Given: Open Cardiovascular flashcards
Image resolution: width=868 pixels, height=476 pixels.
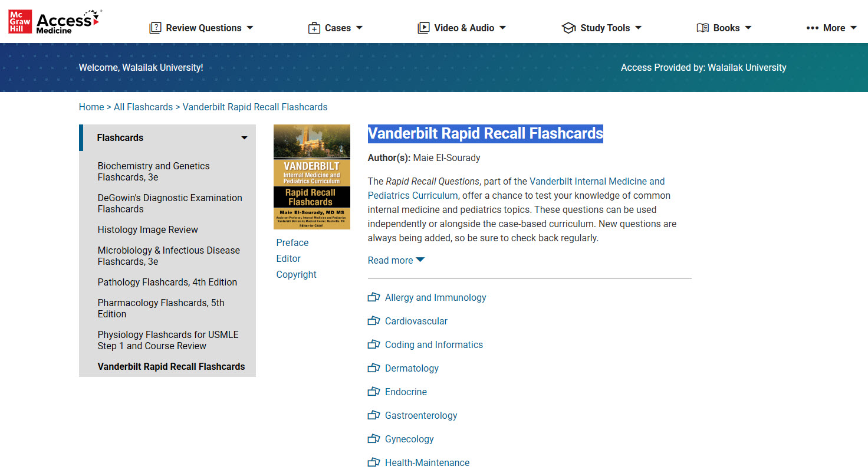Looking at the screenshot, I should coord(416,321).
